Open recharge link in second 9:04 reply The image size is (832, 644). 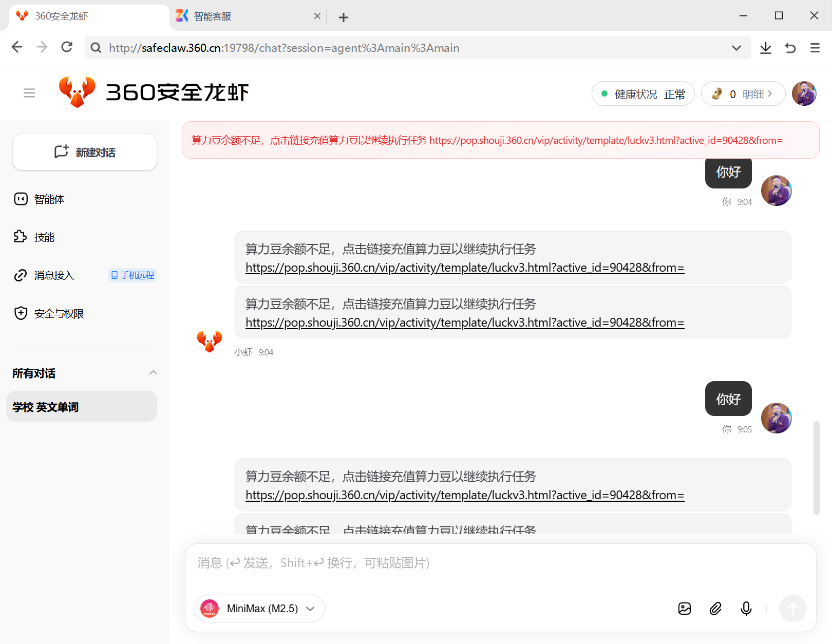[465, 323]
